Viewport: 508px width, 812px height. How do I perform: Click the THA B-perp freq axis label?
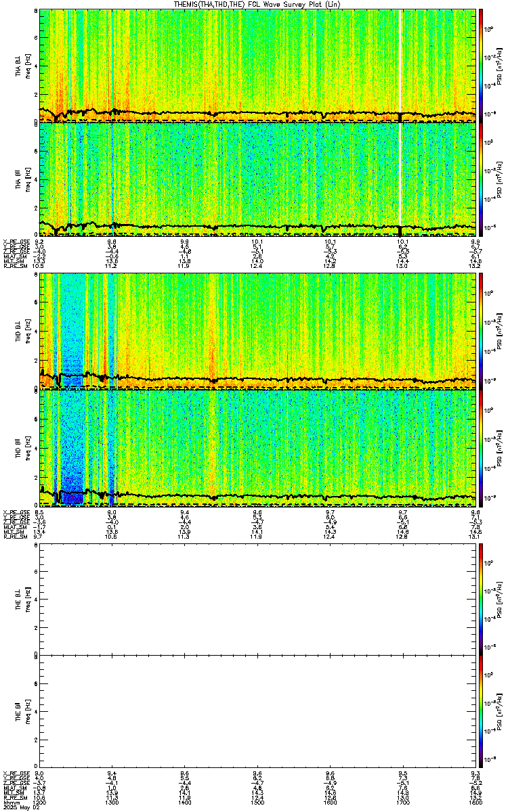point(26,66)
